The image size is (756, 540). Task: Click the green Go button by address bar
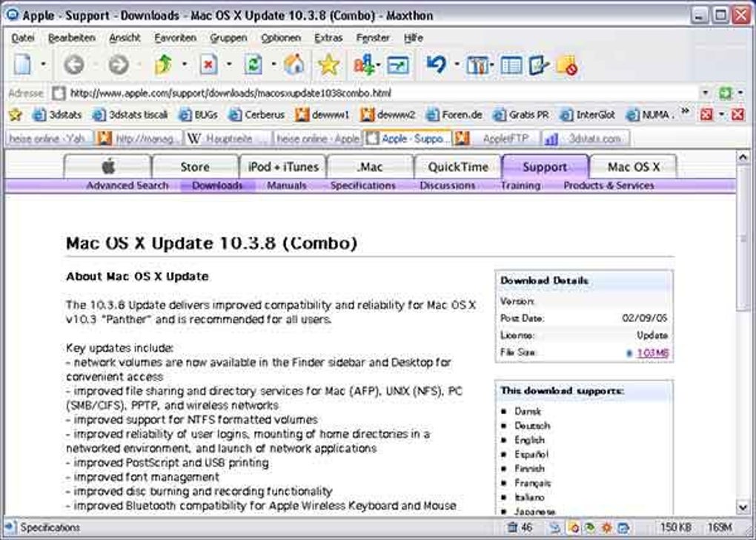pos(725,93)
